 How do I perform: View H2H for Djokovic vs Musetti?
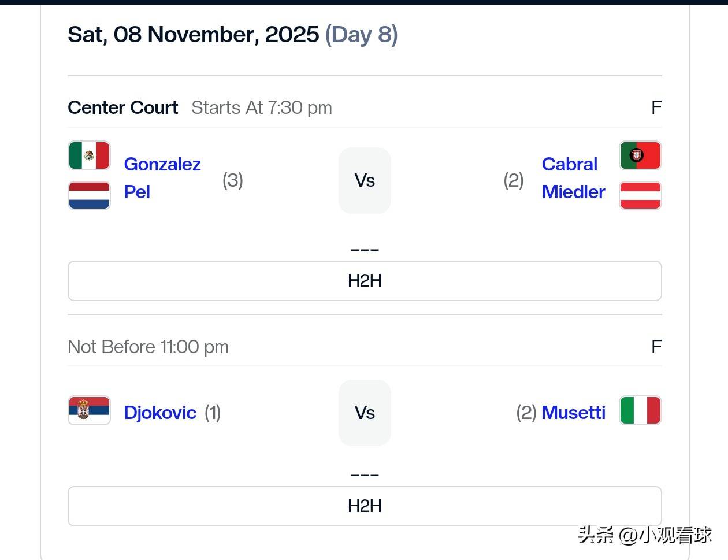[365, 506]
